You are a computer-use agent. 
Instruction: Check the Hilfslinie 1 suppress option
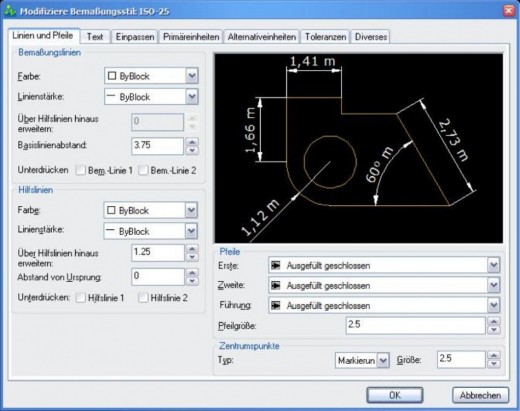click(x=80, y=298)
